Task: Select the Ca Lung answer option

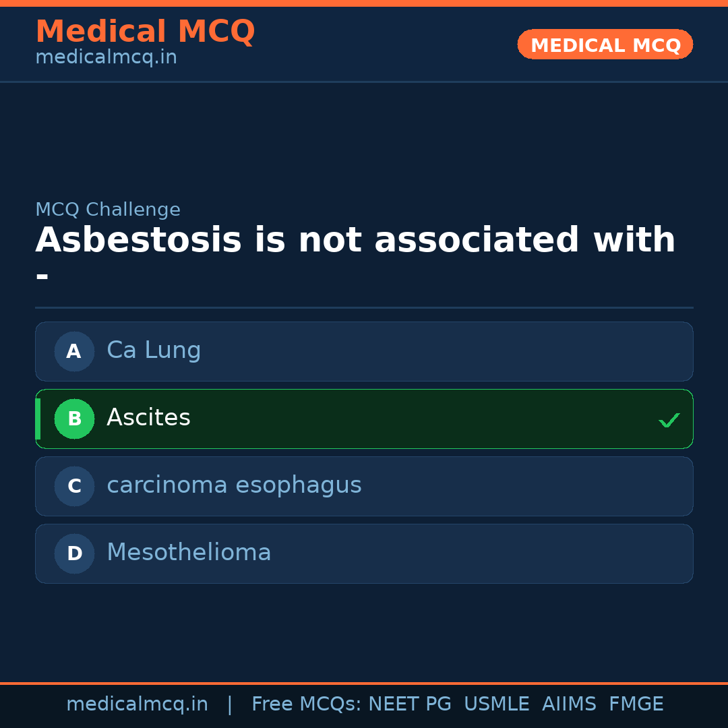Action: pos(154,351)
